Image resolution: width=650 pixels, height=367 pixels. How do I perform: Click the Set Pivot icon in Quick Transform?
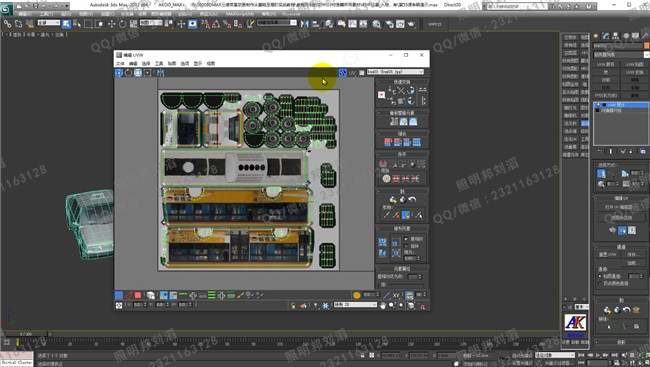381,95
